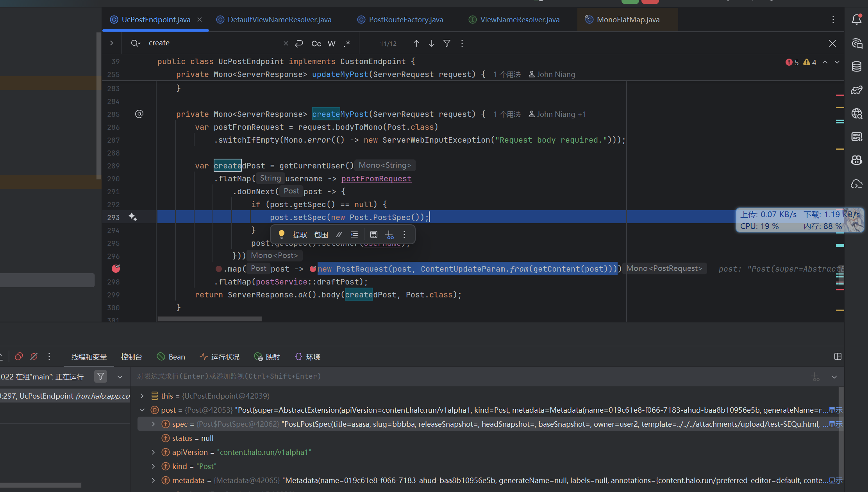Image resolution: width=868 pixels, height=492 pixels.
Task: Click previous occurrence up arrow in search
Action: point(416,43)
